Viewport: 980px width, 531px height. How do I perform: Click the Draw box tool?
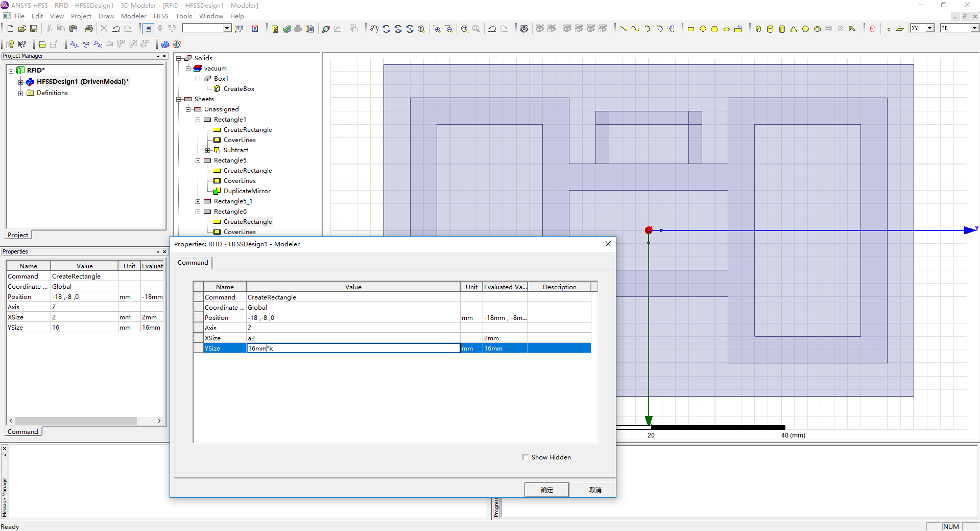[x=758, y=29]
